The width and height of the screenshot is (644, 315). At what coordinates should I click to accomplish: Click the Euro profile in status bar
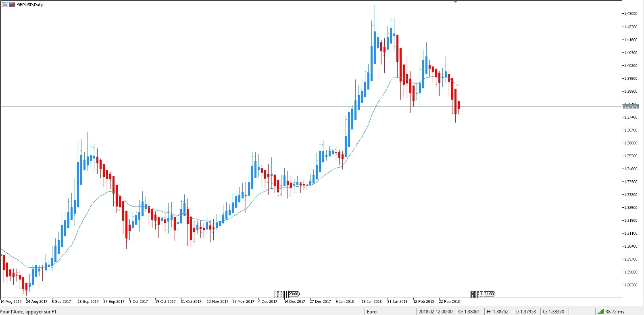click(x=371, y=311)
